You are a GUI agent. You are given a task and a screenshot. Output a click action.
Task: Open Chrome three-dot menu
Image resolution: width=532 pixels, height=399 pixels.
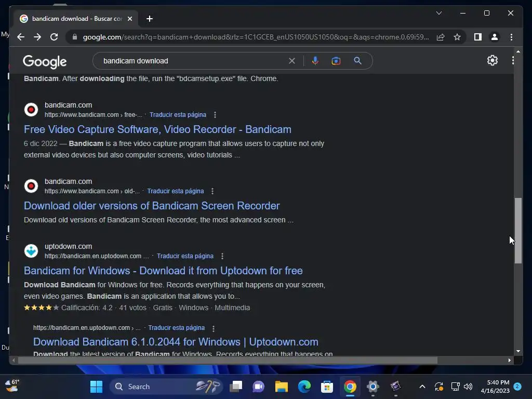click(511, 37)
